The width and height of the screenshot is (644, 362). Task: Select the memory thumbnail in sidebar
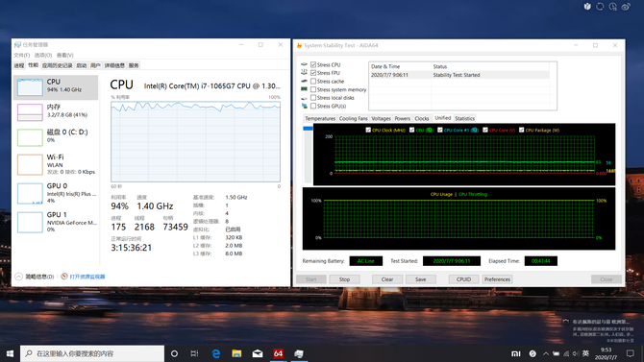click(x=30, y=112)
